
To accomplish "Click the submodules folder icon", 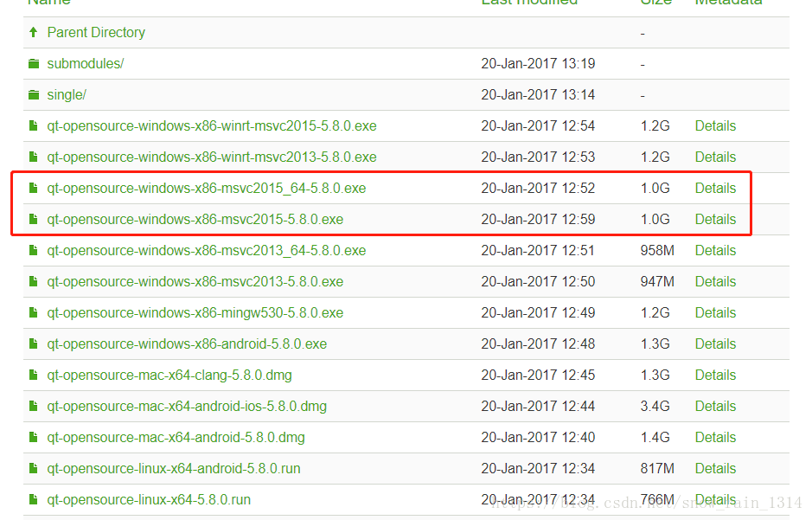I will point(34,64).
